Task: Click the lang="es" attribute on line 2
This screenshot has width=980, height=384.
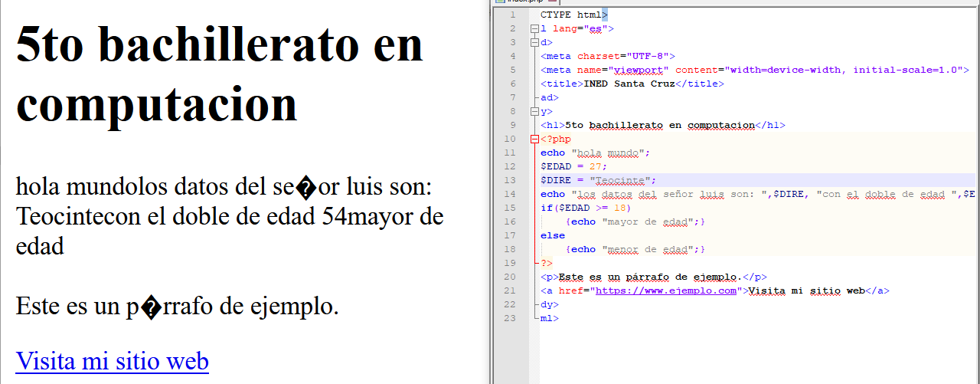Action: point(580,28)
